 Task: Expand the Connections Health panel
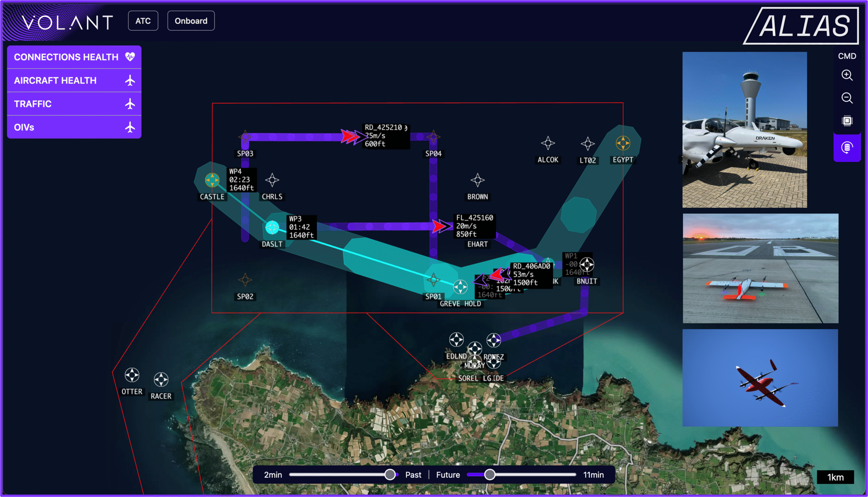[74, 57]
